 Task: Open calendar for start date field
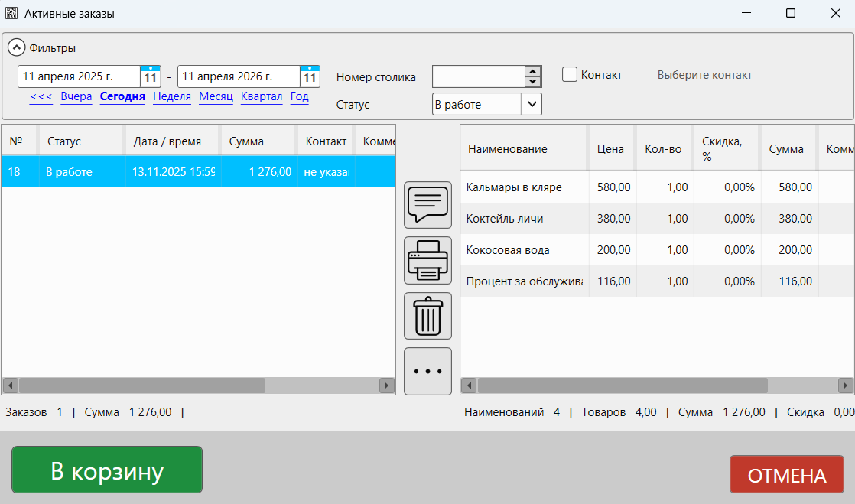(x=151, y=76)
